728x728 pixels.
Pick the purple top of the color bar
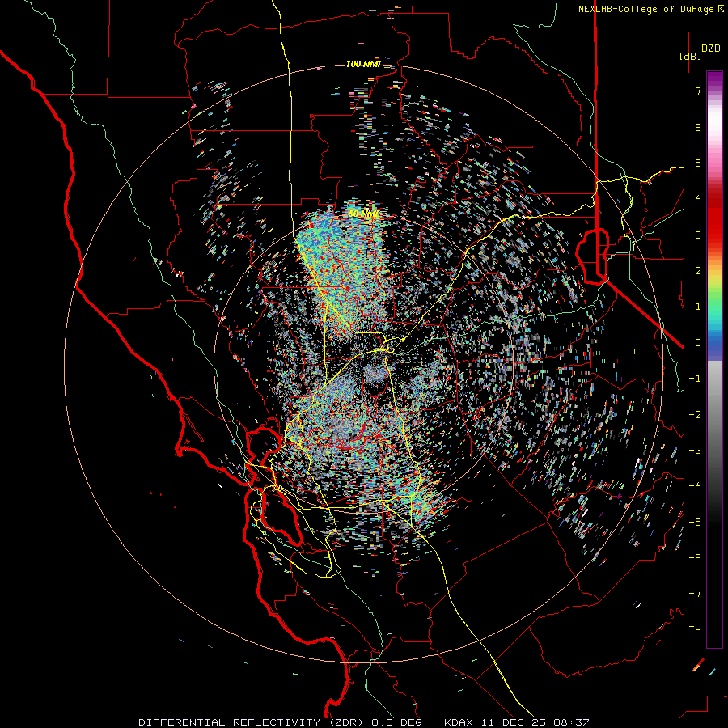point(714,78)
